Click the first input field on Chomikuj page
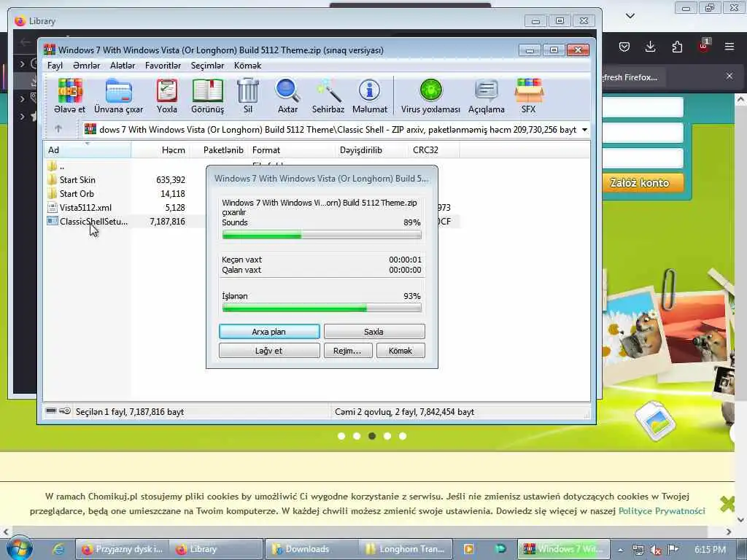This screenshot has width=747, height=560. click(642, 107)
